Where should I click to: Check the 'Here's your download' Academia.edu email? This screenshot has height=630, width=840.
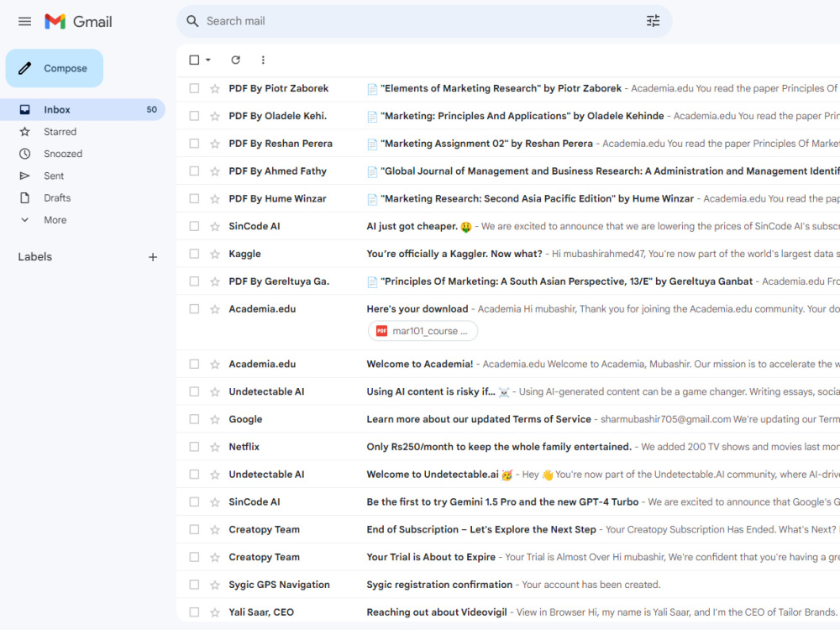194,308
